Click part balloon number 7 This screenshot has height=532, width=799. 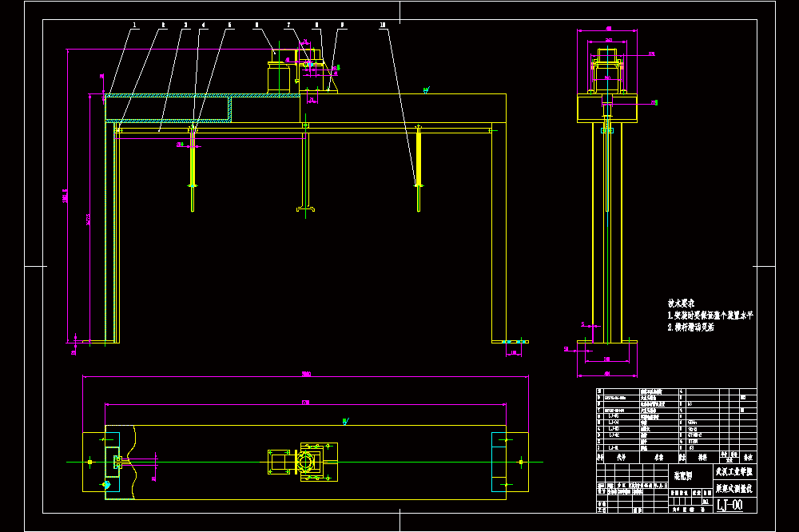[288, 25]
